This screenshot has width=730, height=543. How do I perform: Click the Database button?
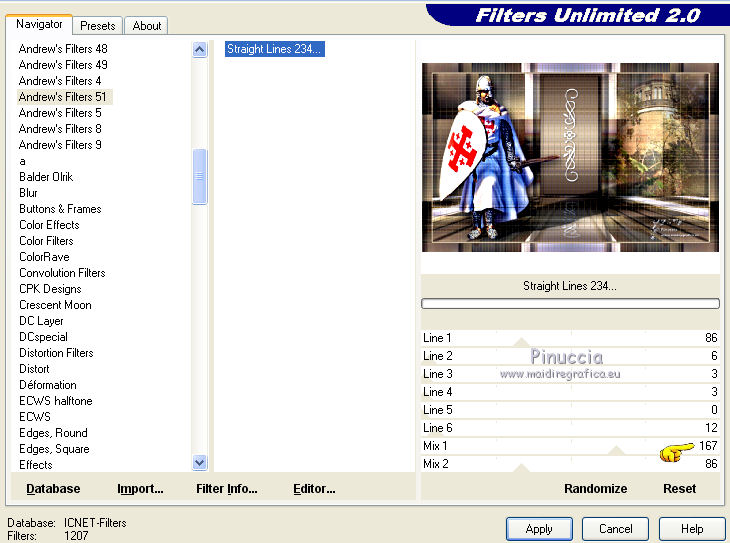pyautogui.click(x=53, y=489)
